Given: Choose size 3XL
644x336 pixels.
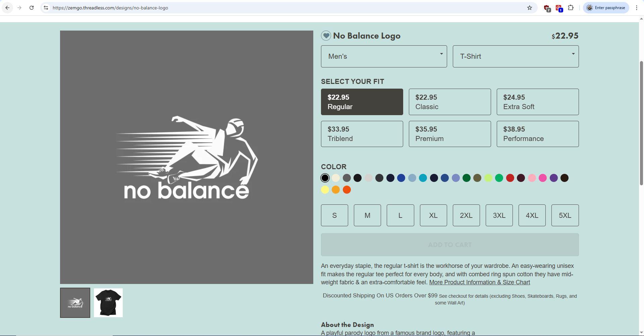Looking at the screenshot, I should 499,215.
